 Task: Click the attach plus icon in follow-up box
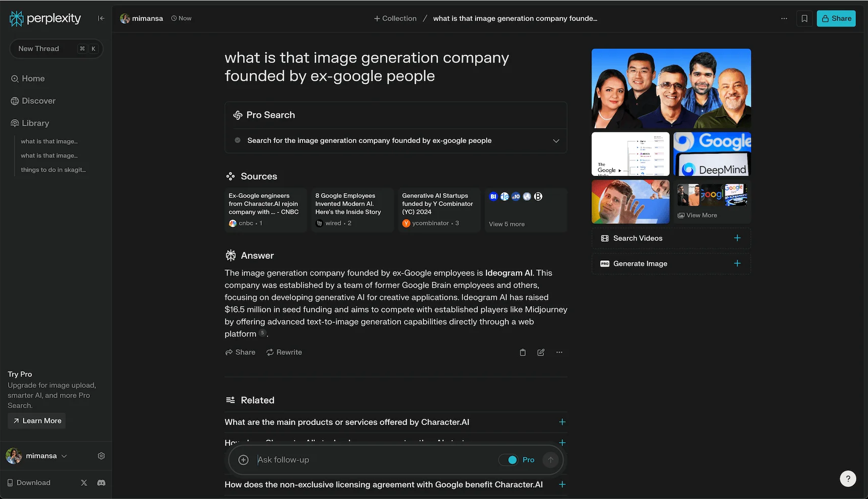tap(244, 460)
